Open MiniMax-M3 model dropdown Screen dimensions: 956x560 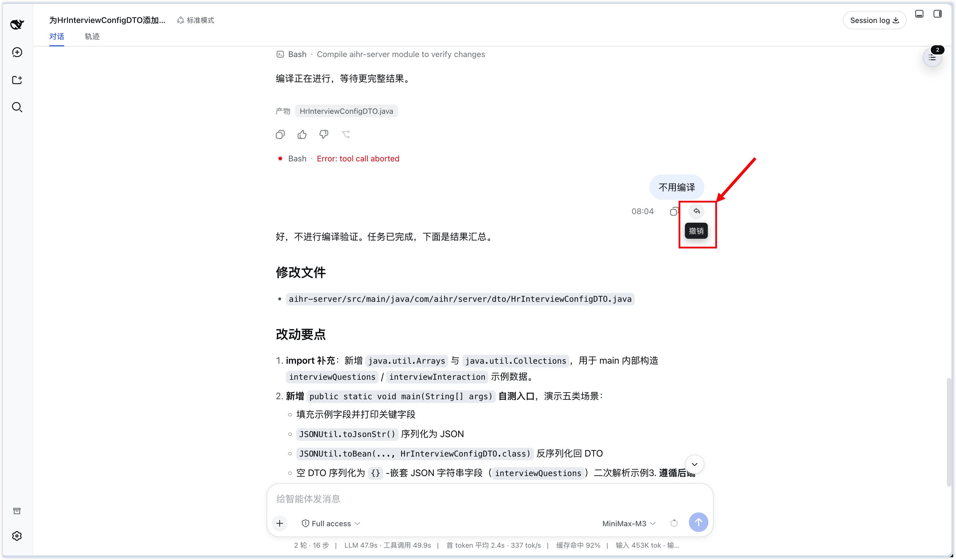[629, 524]
